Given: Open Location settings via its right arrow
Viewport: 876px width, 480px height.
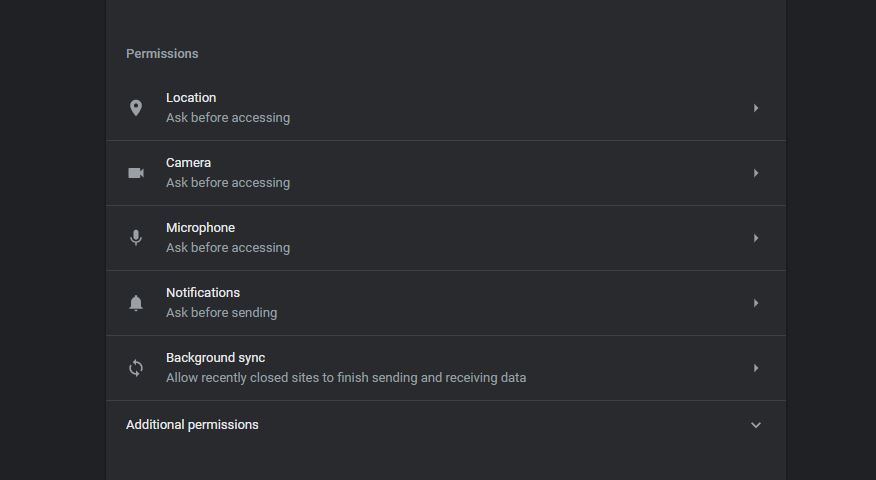Looking at the screenshot, I should pos(756,108).
